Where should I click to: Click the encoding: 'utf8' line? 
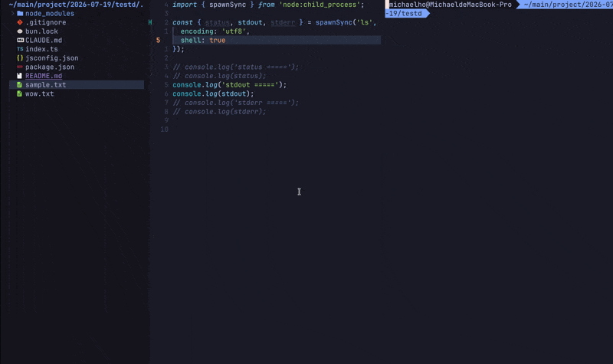pos(215,31)
